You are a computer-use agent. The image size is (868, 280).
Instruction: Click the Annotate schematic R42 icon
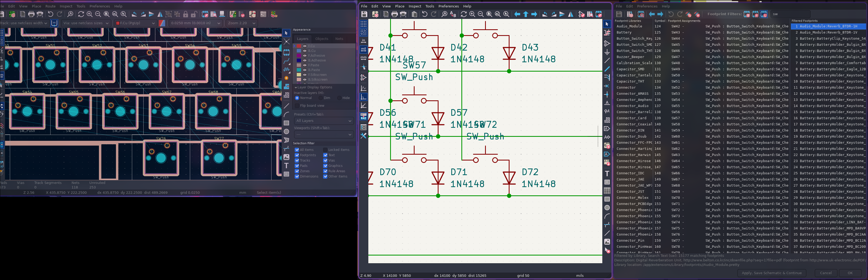click(364, 117)
